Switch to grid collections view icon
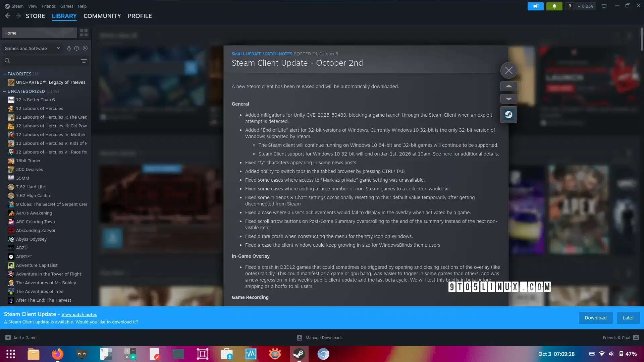Screen dimensions: 644x362 coord(84,33)
